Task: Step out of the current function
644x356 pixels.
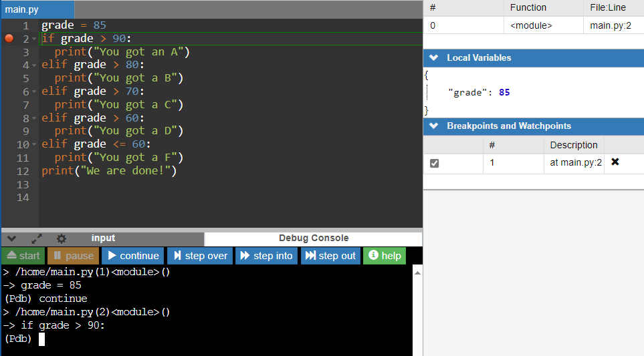Action: (330, 256)
